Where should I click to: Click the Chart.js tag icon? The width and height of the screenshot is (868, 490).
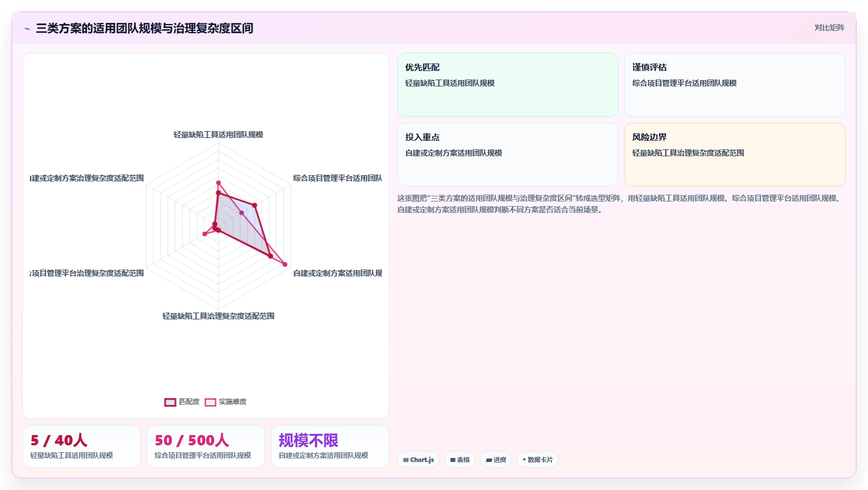pos(406,460)
